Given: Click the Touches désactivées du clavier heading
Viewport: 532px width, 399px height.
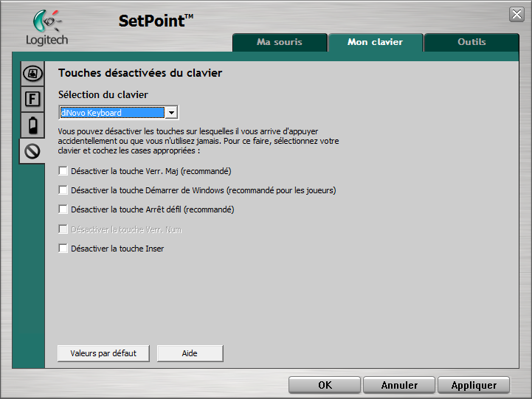Looking at the screenshot, I should [x=140, y=73].
